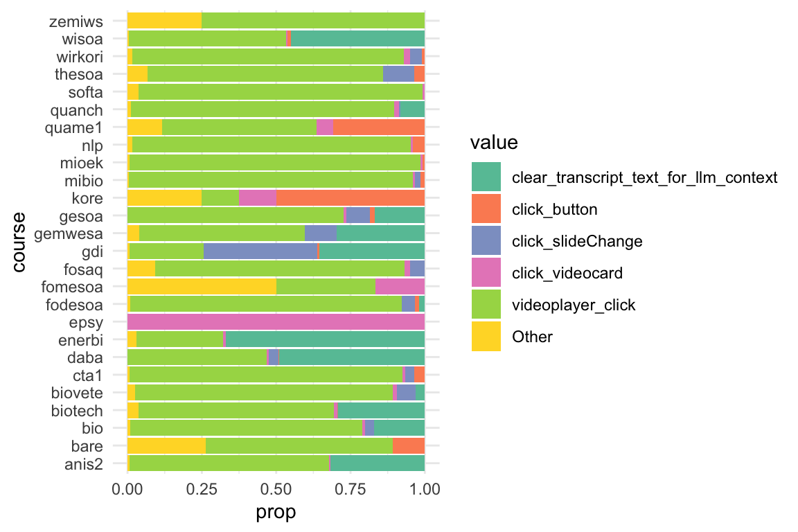Click the 'prop' x-axis title
The image size is (798, 532).
click(276, 513)
